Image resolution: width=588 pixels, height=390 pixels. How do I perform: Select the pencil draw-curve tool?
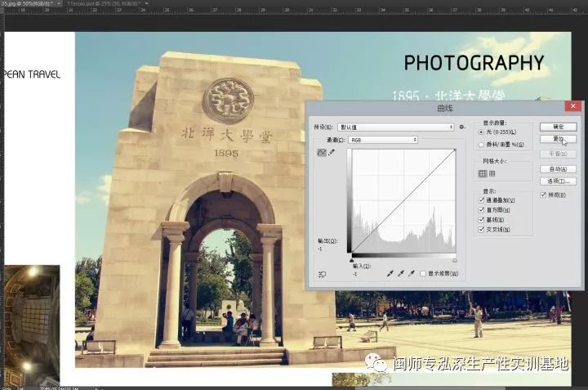coord(332,152)
